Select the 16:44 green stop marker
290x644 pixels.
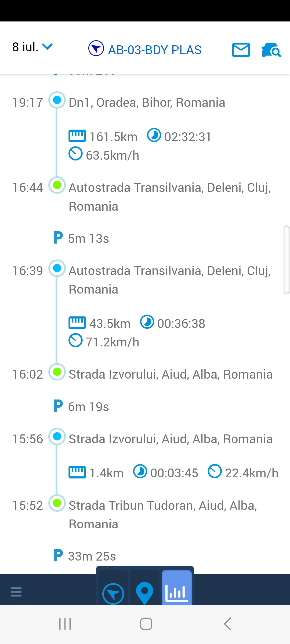[57, 185]
